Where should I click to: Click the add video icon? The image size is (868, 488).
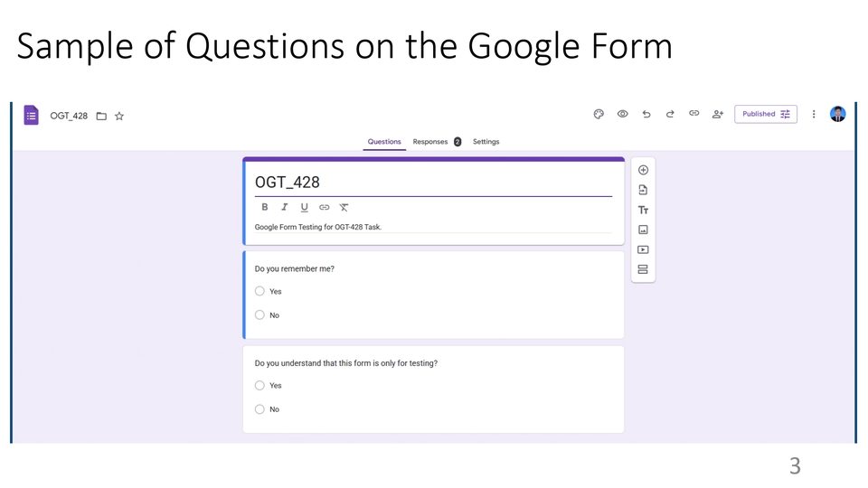pos(643,249)
